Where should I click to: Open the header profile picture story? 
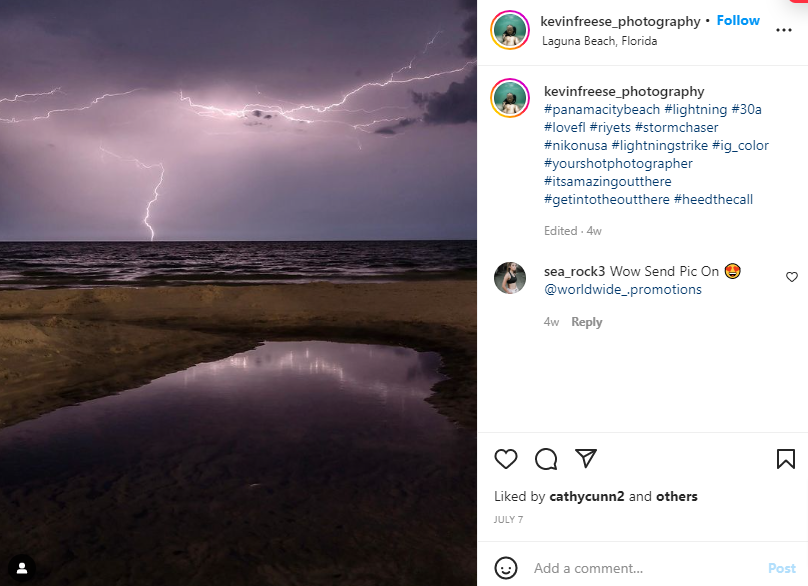510,30
